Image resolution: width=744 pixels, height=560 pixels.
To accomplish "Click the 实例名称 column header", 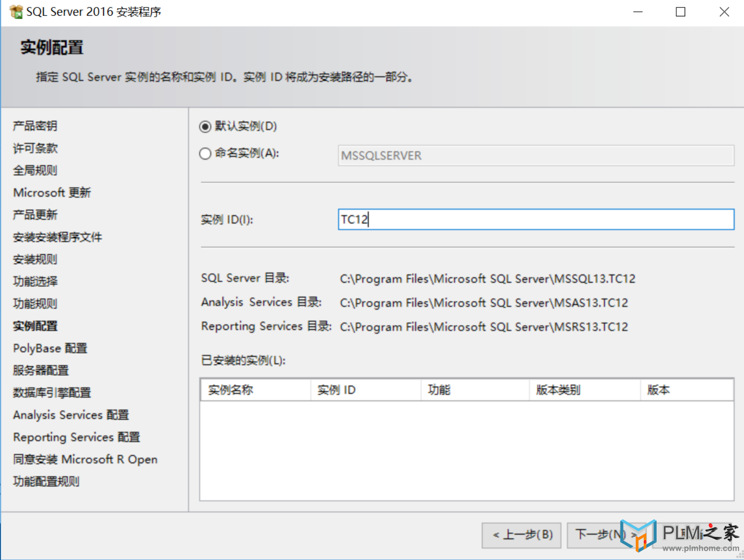I will (x=256, y=390).
